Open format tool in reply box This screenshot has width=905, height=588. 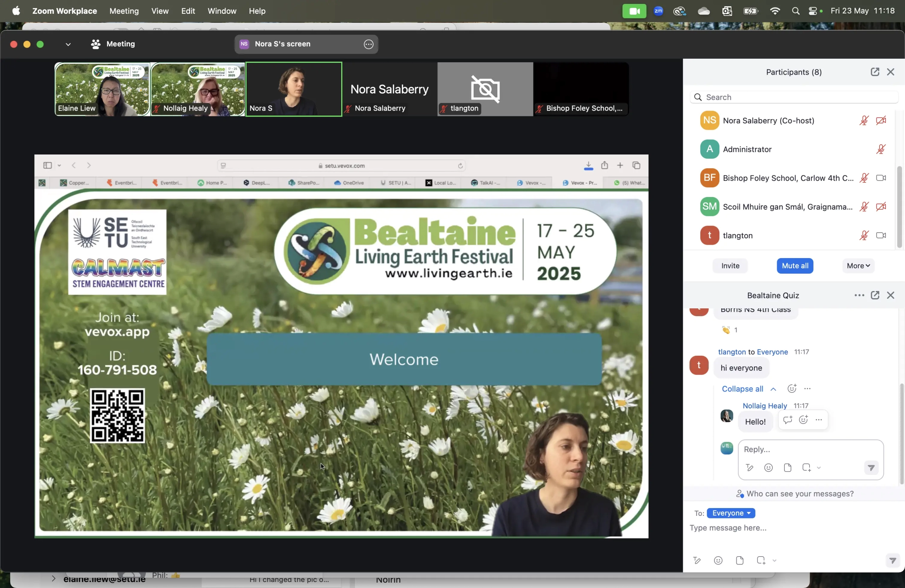(x=749, y=467)
